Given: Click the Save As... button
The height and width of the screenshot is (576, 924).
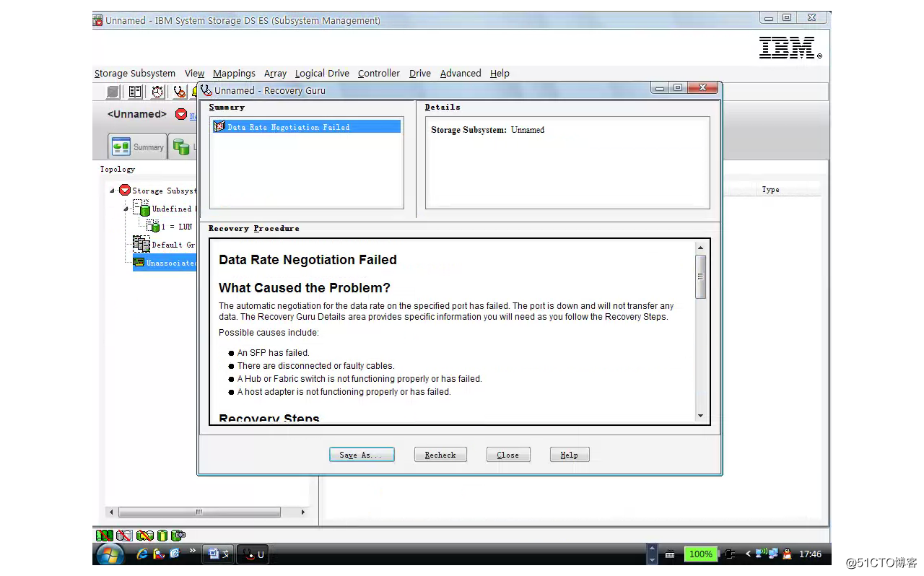Looking at the screenshot, I should [362, 455].
